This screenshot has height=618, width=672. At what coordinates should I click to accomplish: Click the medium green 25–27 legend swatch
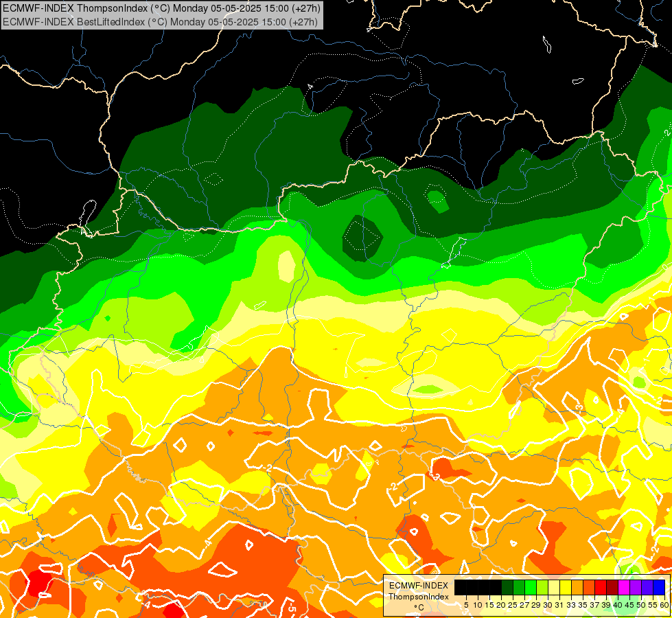click(519, 588)
